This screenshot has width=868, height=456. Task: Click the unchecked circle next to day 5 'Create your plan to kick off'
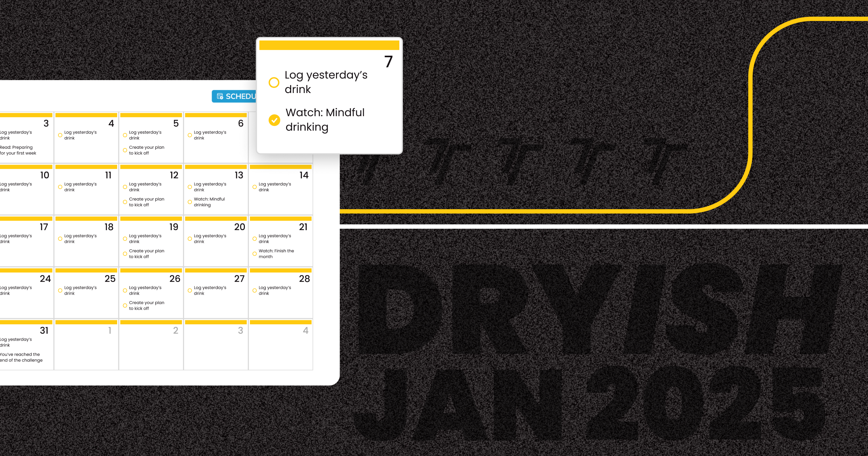coord(124,151)
